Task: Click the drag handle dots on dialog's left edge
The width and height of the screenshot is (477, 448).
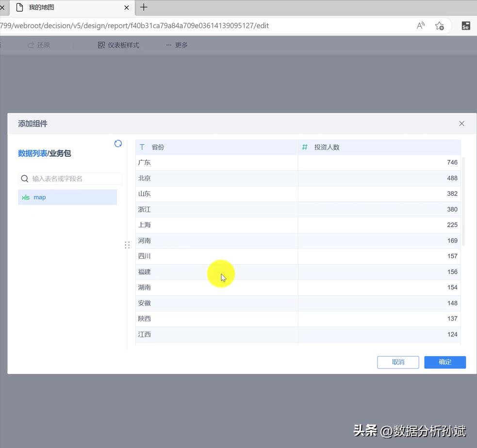Action: (x=127, y=245)
